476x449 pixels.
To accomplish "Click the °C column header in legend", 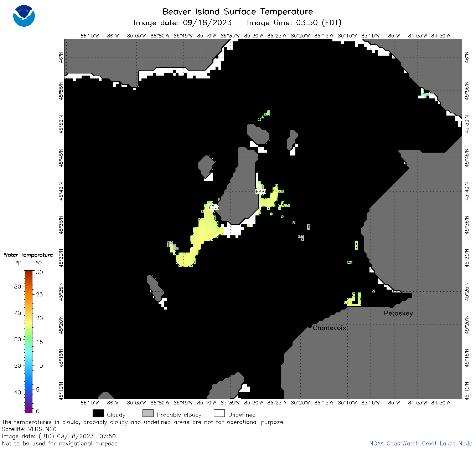I will (39, 263).
